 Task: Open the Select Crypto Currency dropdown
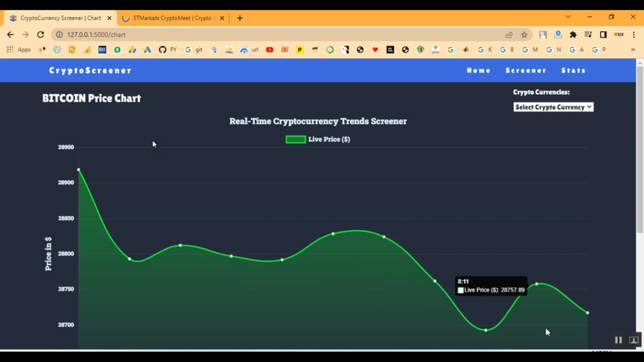tap(553, 107)
